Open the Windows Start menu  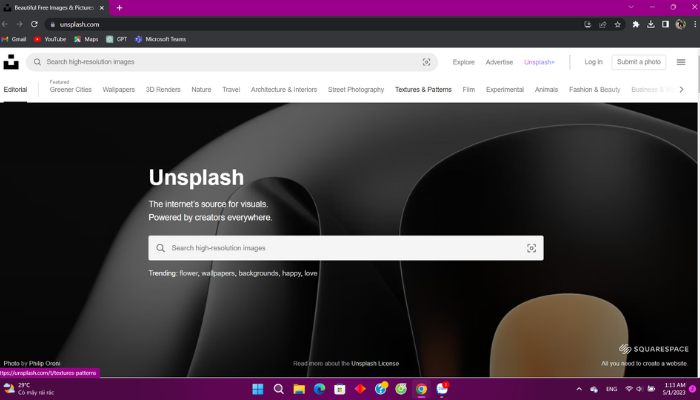[x=258, y=389]
